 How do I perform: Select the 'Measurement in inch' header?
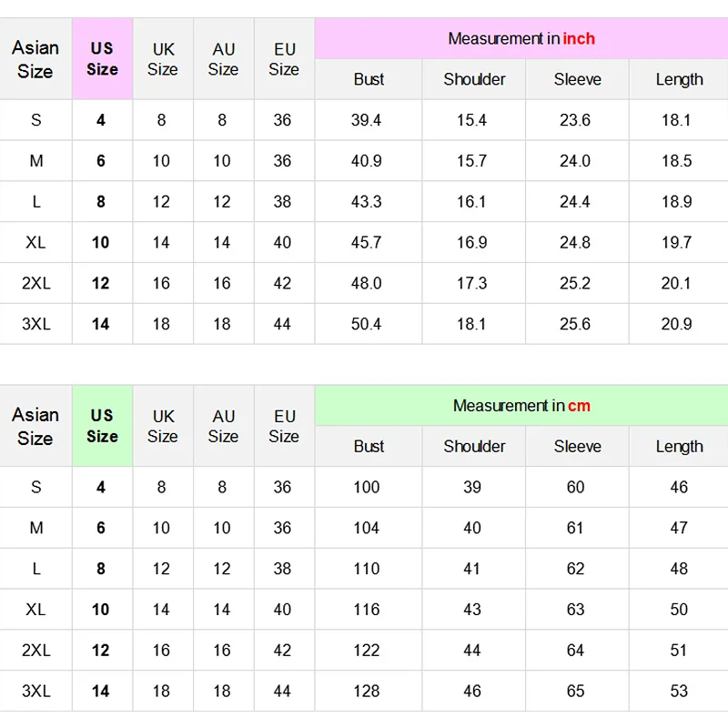[521, 38]
